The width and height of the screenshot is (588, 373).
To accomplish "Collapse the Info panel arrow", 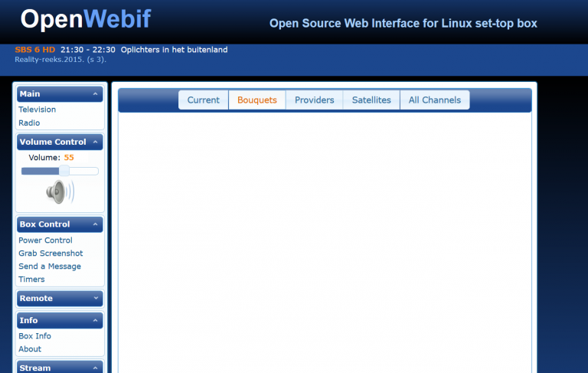I will tap(96, 321).
